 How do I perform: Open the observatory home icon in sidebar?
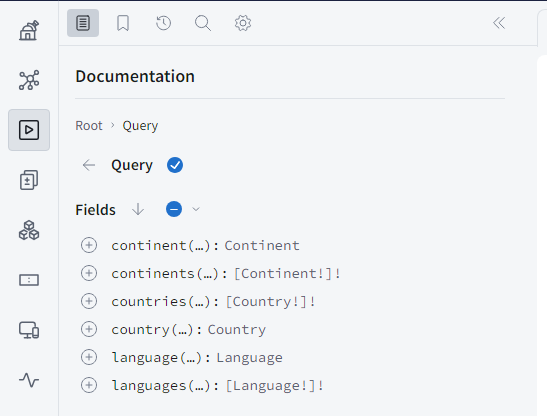point(29,30)
